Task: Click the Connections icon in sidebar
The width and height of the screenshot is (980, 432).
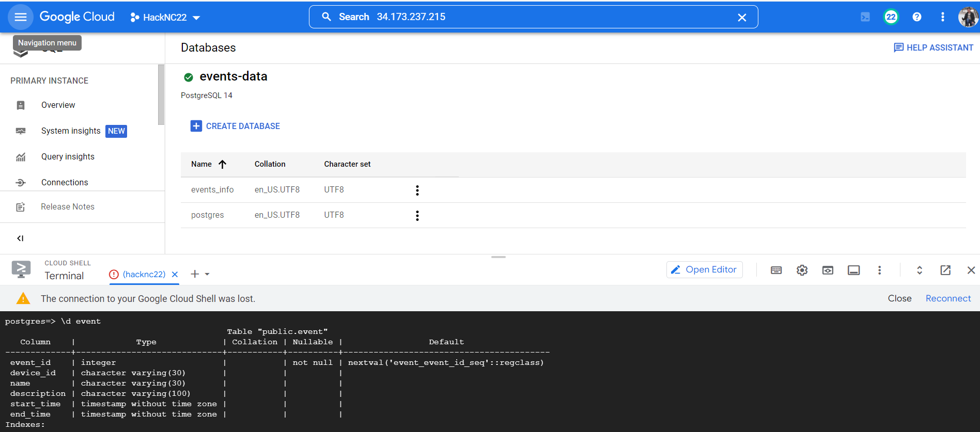Action: pos(21,183)
